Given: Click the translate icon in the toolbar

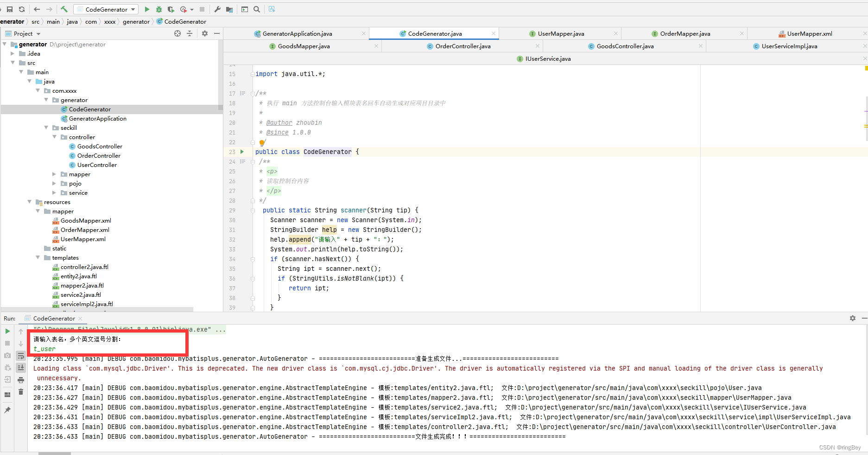Looking at the screenshot, I should 272,9.
